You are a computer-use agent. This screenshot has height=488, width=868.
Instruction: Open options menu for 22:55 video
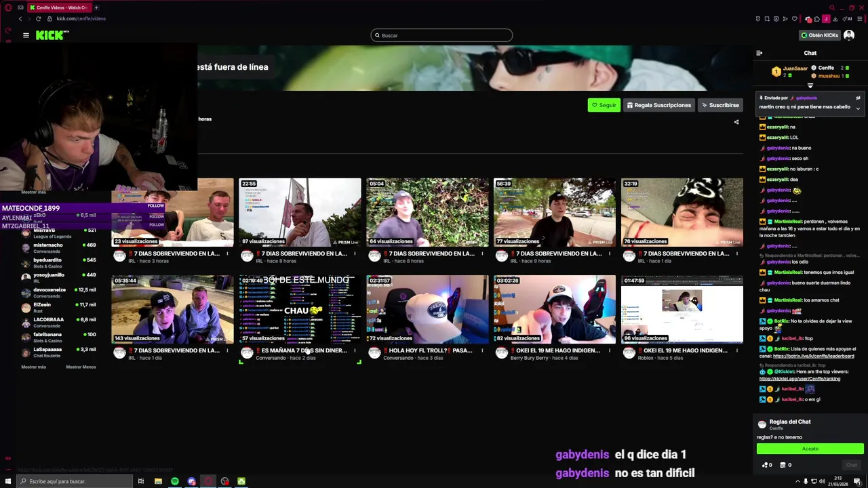point(355,253)
